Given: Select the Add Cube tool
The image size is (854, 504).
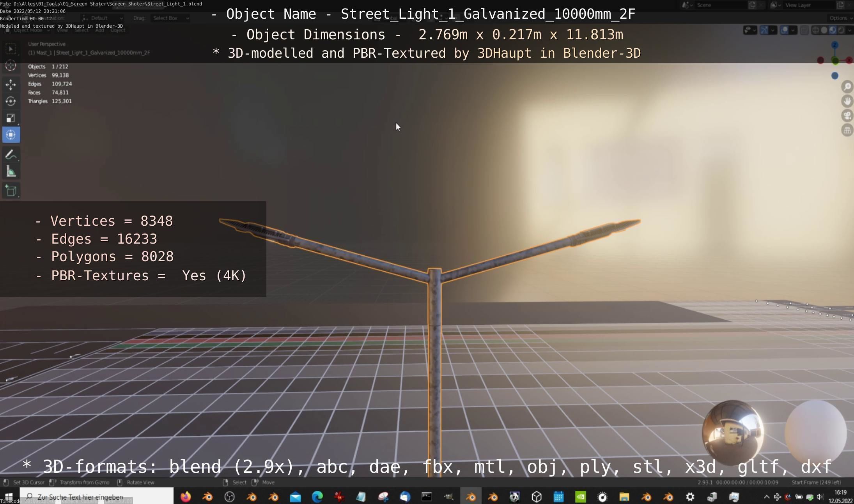Looking at the screenshot, I should click(11, 191).
